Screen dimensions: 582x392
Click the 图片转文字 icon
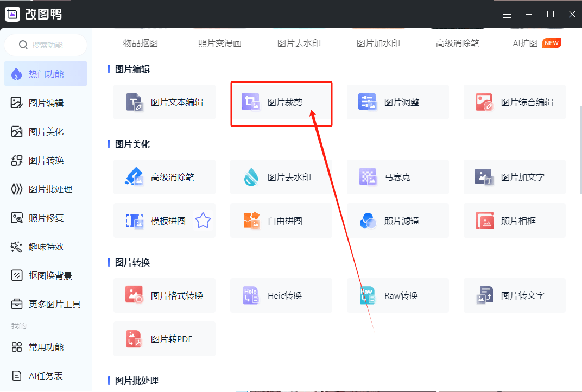(x=484, y=295)
